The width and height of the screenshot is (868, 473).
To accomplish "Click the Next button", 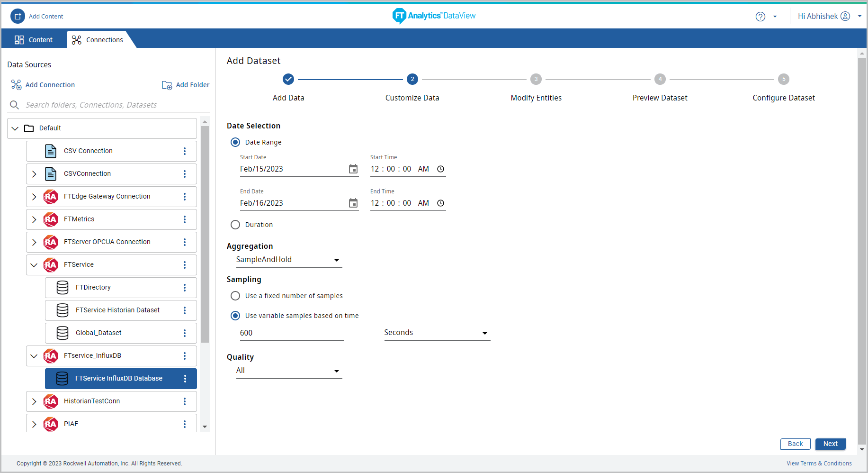I will tap(830, 444).
